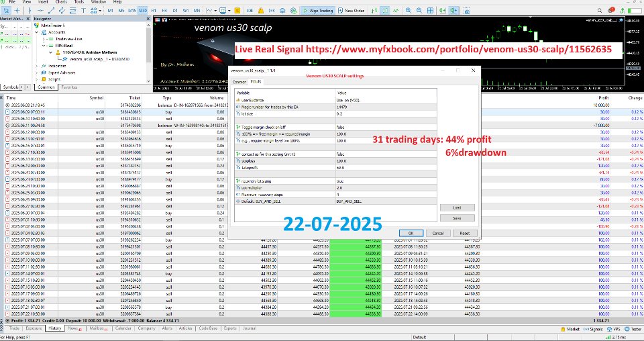The width and height of the screenshot is (644, 341).
Task: Switch chart to H4 timeframe
Action: click(164, 11)
